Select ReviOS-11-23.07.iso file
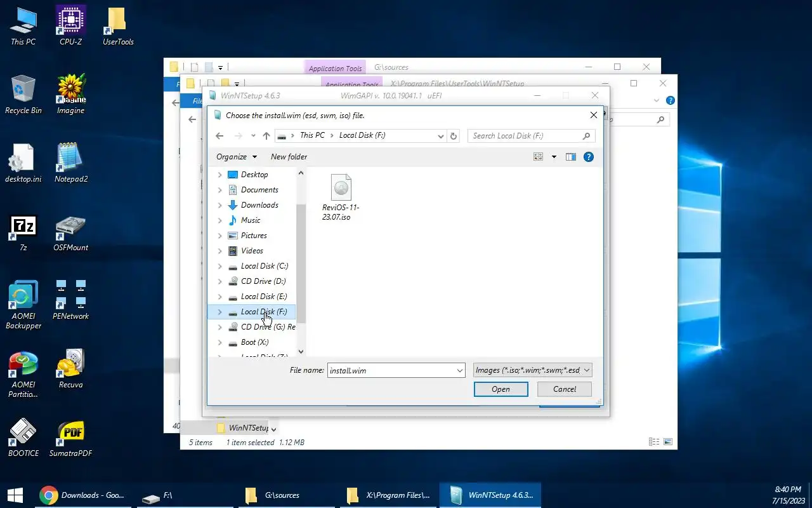Image resolution: width=812 pixels, height=508 pixels. pyautogui.click(x=341, y=197)
